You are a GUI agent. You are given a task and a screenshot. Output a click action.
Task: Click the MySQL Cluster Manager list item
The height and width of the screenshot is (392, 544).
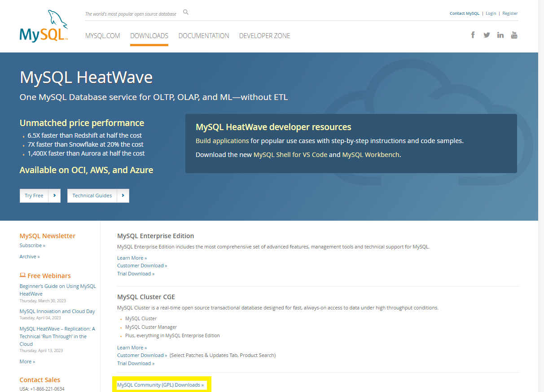coord(151,327)
